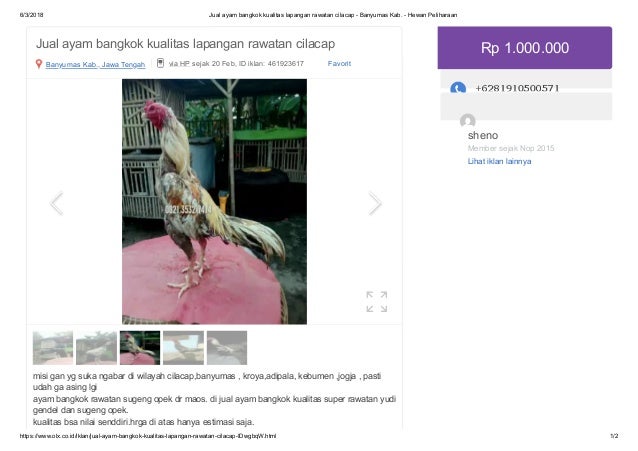
Task: Click the blue phone call icon
Action: tap(458, 88)
